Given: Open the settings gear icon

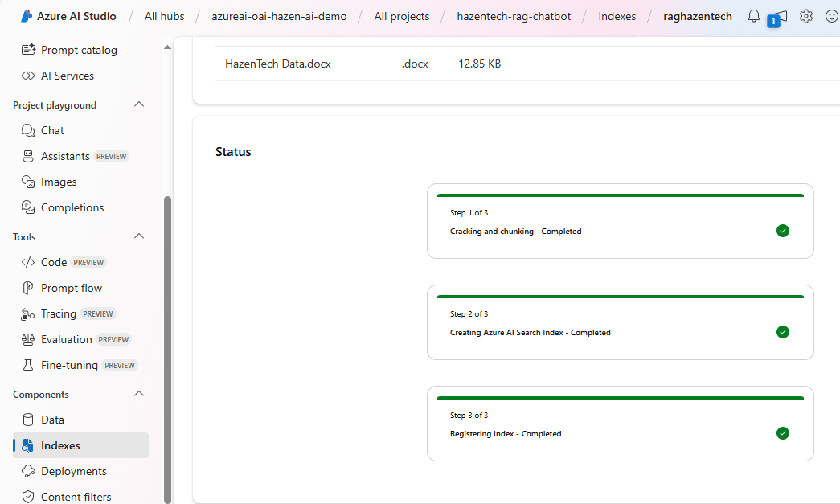Looking at the screenshot, I should 805,16.
